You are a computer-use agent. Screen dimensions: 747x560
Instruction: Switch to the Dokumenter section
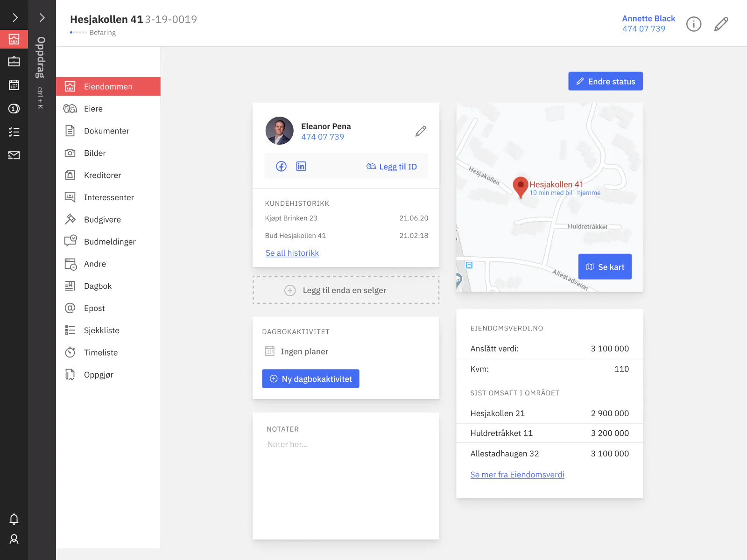click(x=106, y=131)
